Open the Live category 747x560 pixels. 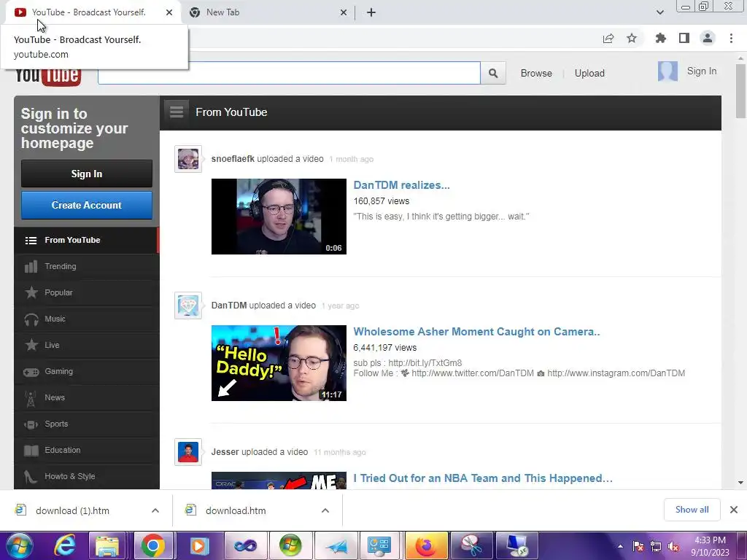[x=87, y=345]
